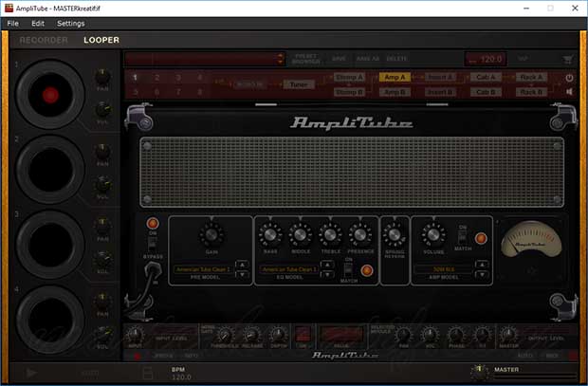The height and width of the screenshot is (386, 588).
Task: Select previous PRE MODEL with up arrow
Action: coord(242,265)
